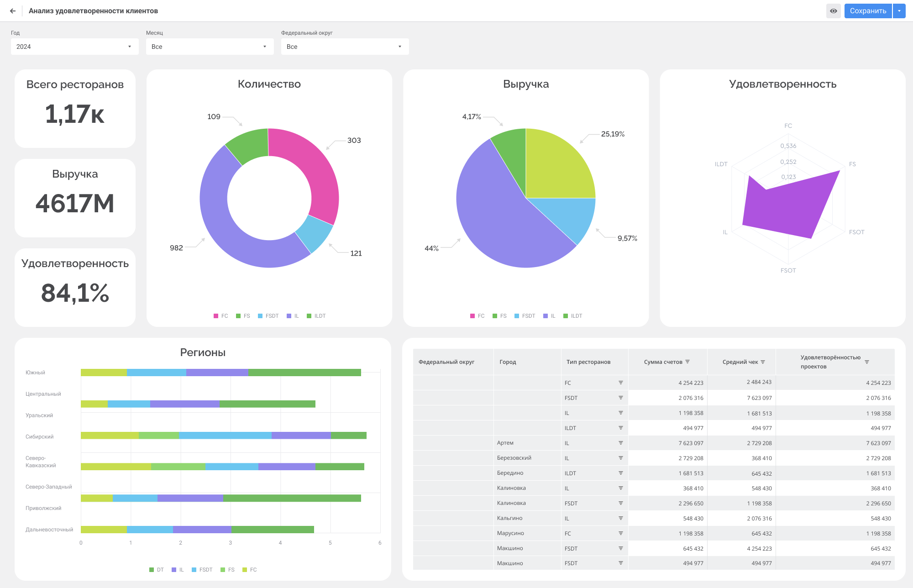Click filter icon in the FC row

pyautogui.click(x=621, y=383)
